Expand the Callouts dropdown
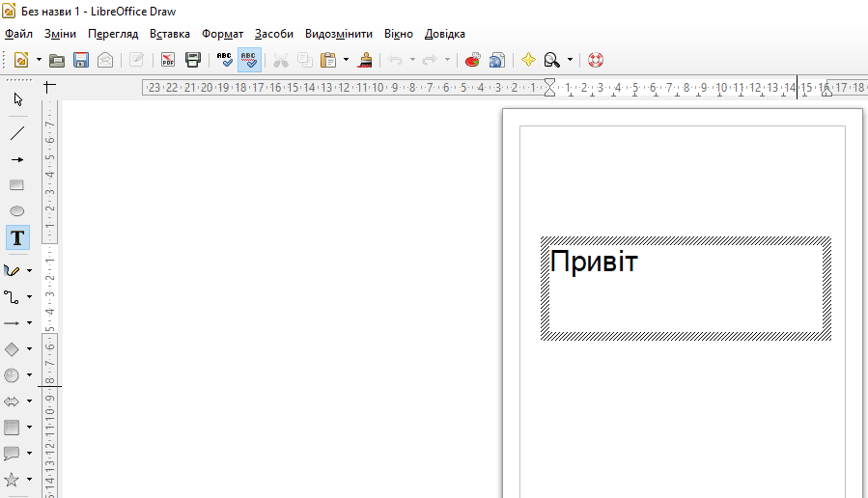Image resolution: width=868 pixels, height=498 pixels. pos(29,453)
